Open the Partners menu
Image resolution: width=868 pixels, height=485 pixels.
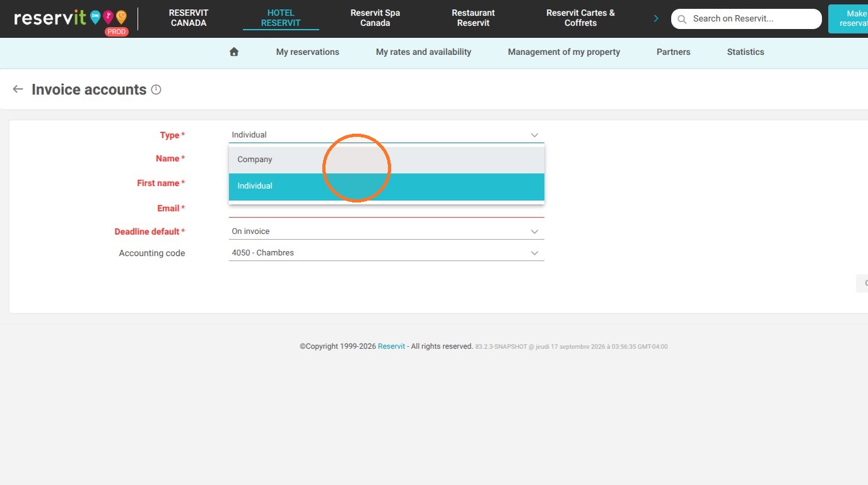tap(673, 52)
